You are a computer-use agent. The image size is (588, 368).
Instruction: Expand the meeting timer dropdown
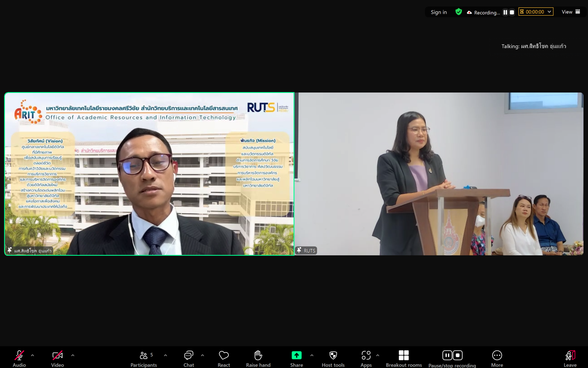(x=549, y=12)
